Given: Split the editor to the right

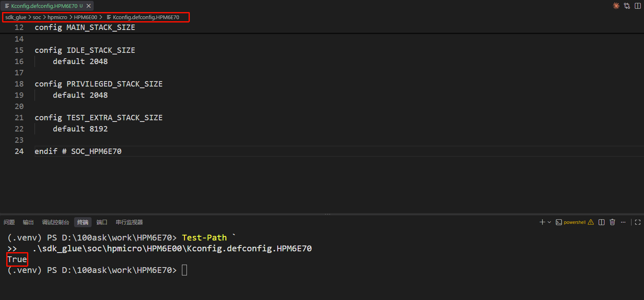Looking at the screenshot, I should (638, 6).
